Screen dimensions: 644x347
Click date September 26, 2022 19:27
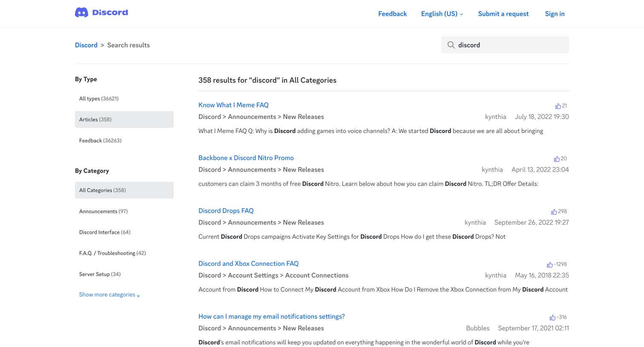click(x=532, y=223)
